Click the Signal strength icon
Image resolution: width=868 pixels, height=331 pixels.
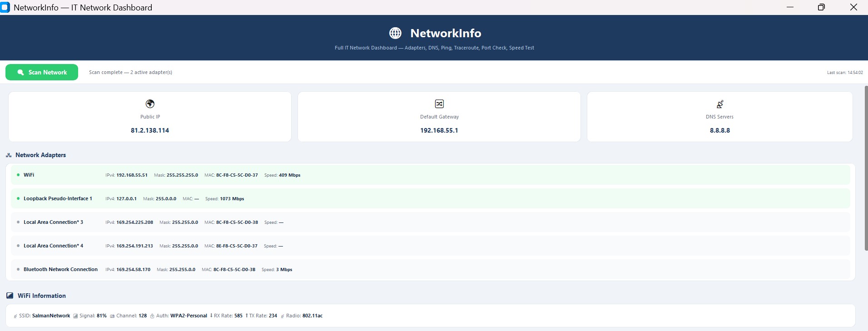coord(75,316)
